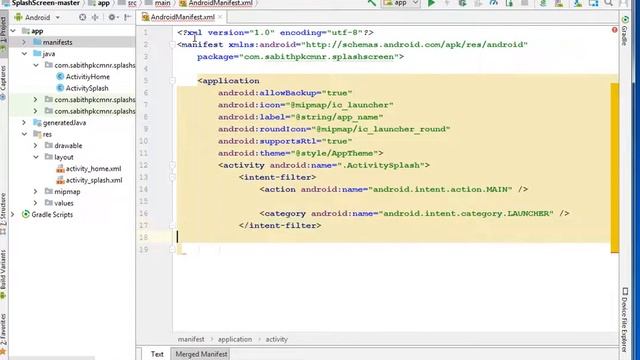Screen dimensions: 640x360
Task: Toggle the Device File Explorer window
Action: point(624,320)
